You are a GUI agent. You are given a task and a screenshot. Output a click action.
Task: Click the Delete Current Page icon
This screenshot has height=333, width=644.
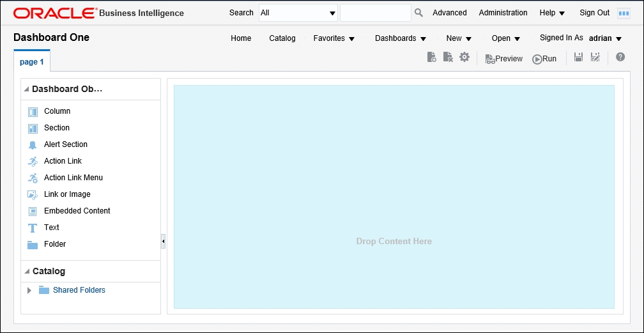pos(448,57)
